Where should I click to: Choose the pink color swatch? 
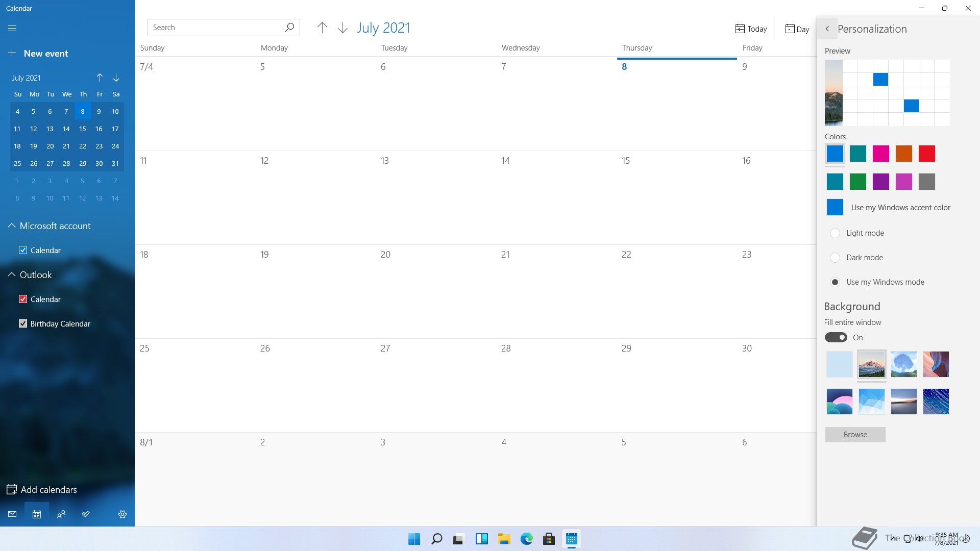point(881,154)
